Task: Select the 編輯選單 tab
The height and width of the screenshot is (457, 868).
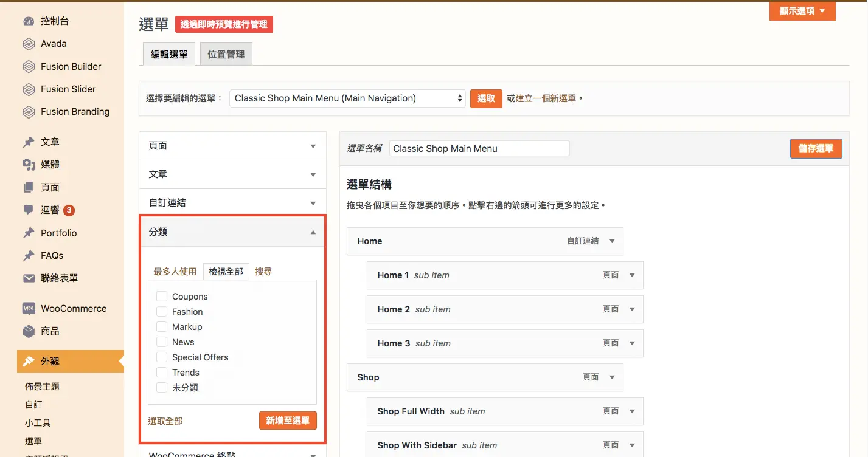Action: [x=169, y=54]
